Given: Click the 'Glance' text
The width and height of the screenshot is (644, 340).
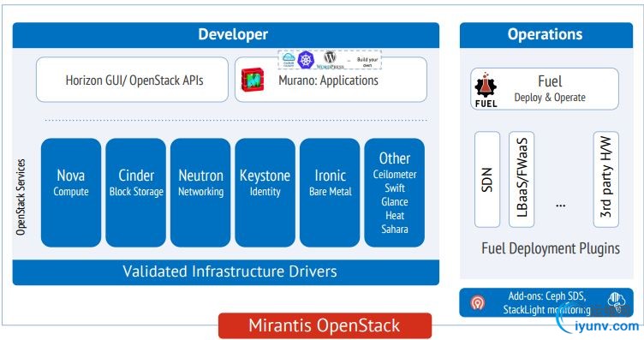Looking at the screenshot, I should [395, 201].
